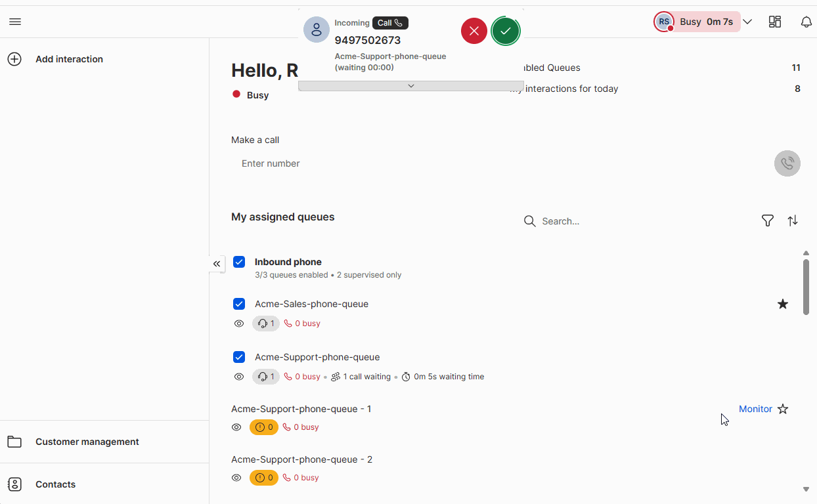Open Contacts in the sidebar
This screenshot has height=504, width=817.
click(55, 484)
